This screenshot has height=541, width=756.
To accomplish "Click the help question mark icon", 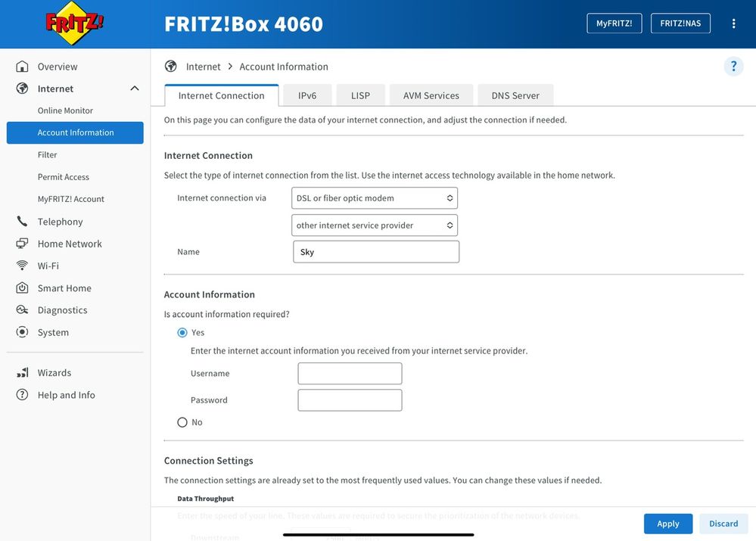I will tap(733, 66).
